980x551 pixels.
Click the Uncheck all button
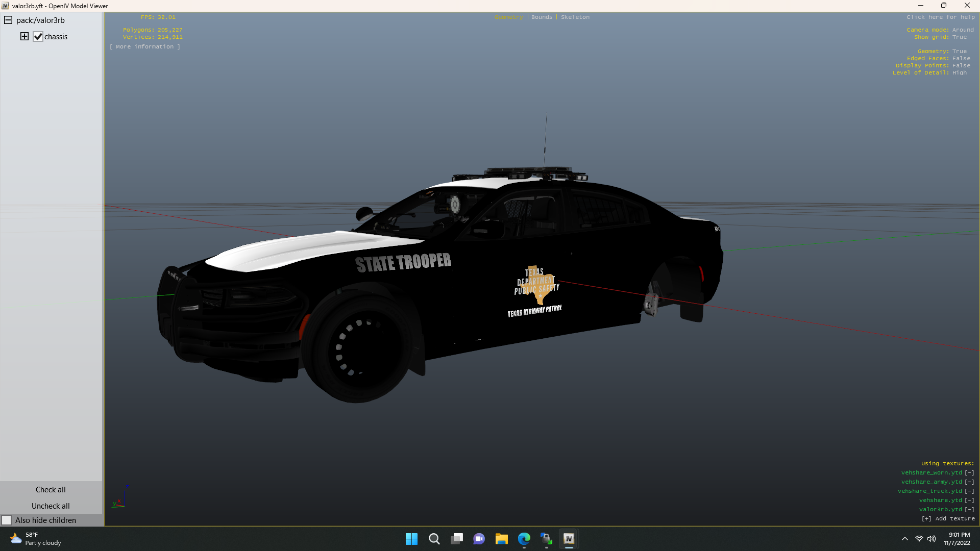point(51,506)
